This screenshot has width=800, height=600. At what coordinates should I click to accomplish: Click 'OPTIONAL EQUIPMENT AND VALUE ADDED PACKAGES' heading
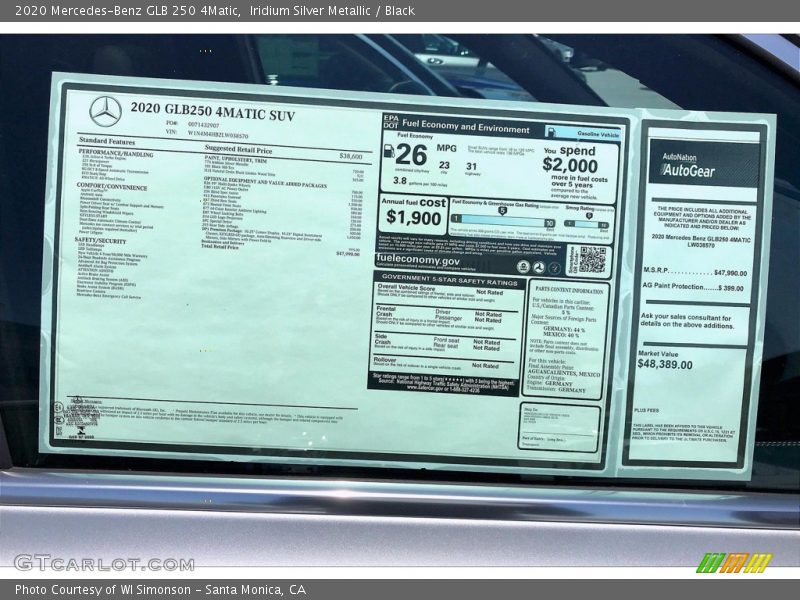[265, 183]
